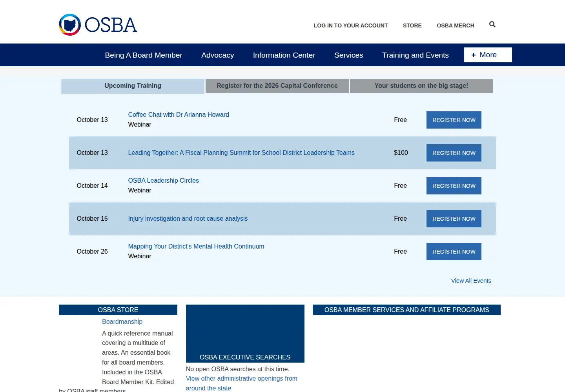565x392 pixels.
Task: Register for the Mental Health Continuum webinar
Action: click(454, 252)
